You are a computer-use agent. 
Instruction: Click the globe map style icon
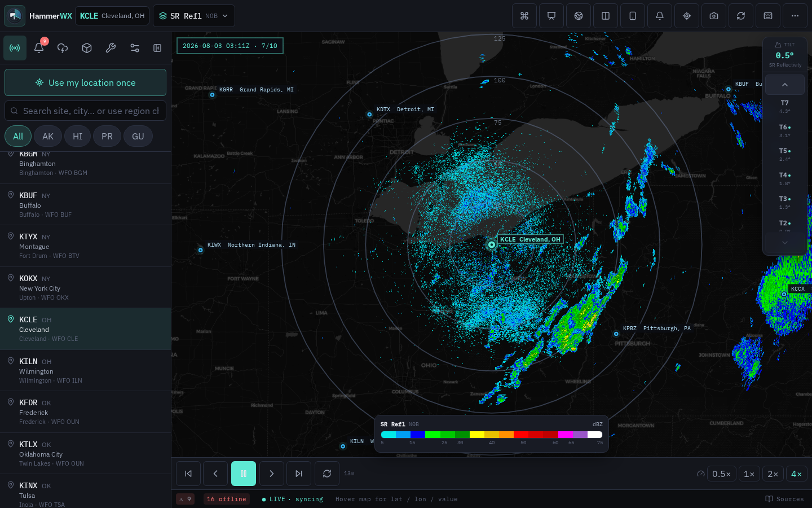tap(579, 16)
